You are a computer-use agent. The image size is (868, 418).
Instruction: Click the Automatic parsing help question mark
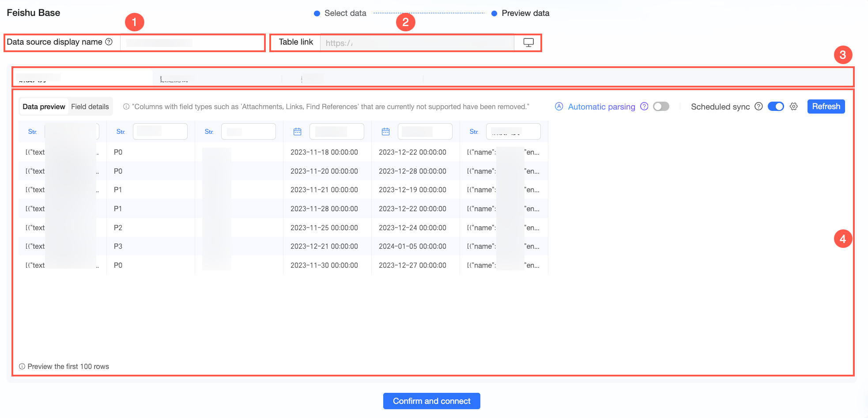pyautogui.click(x=644, y=106)
